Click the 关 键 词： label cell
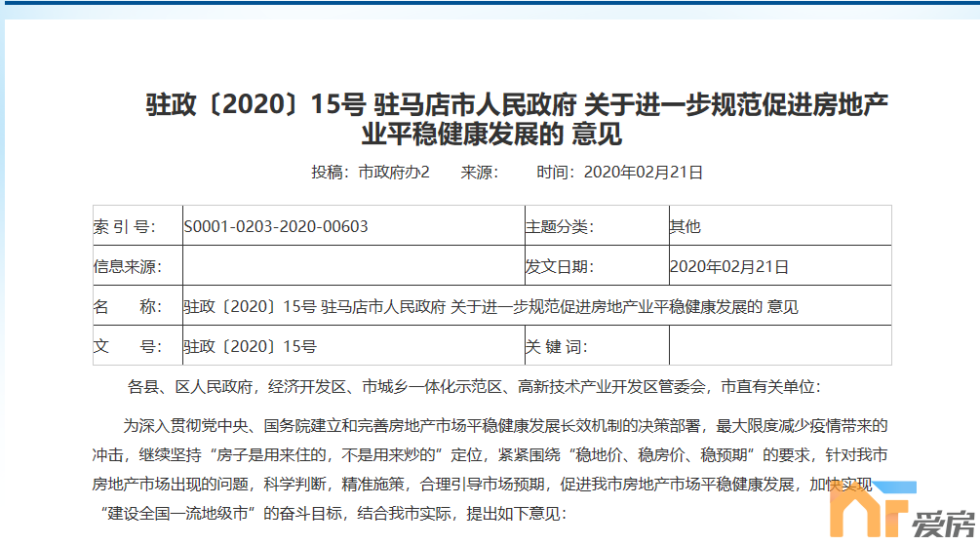Image resolution: width=980 pixels, height=545 pixels. (x=597, y=345)
